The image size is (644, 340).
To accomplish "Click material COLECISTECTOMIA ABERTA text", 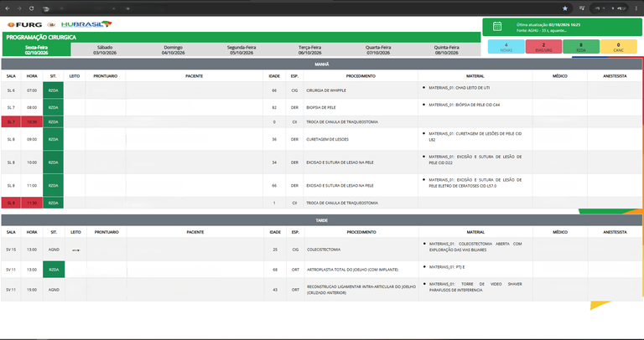I will [475, 246].
